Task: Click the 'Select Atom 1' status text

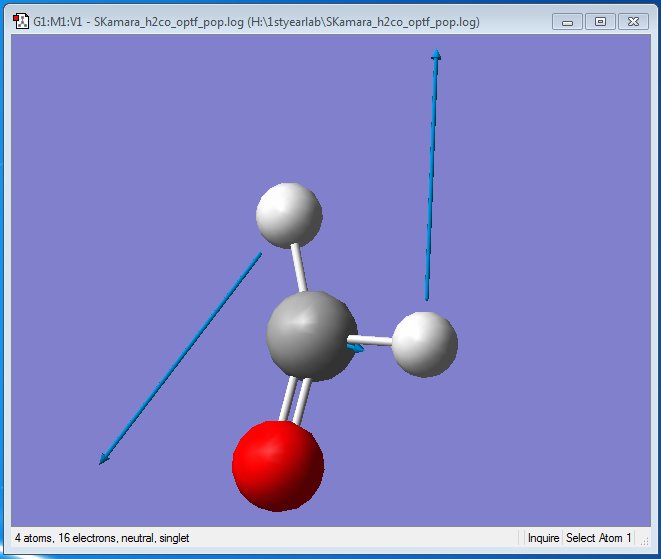Action: click(598, 538)
